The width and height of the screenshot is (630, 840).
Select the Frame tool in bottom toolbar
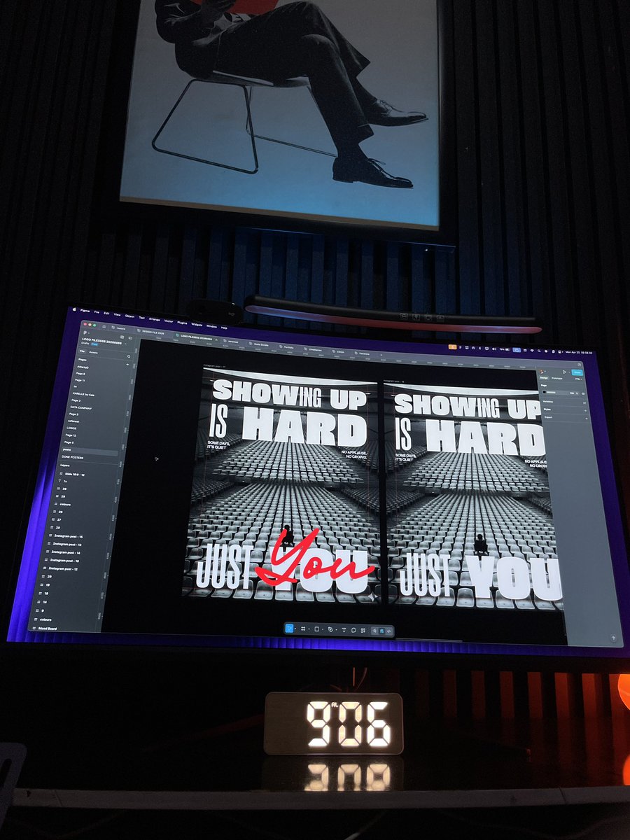(x=302, y=629)
